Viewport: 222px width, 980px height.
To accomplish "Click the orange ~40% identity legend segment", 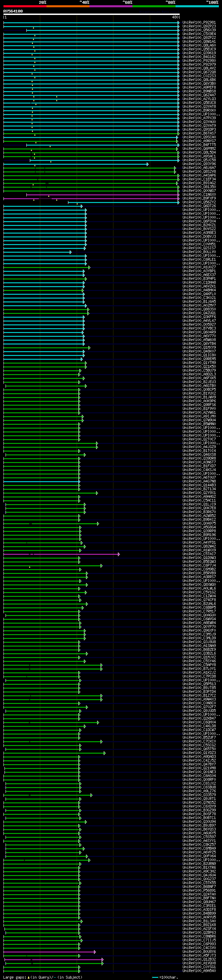I will (68, 7).
